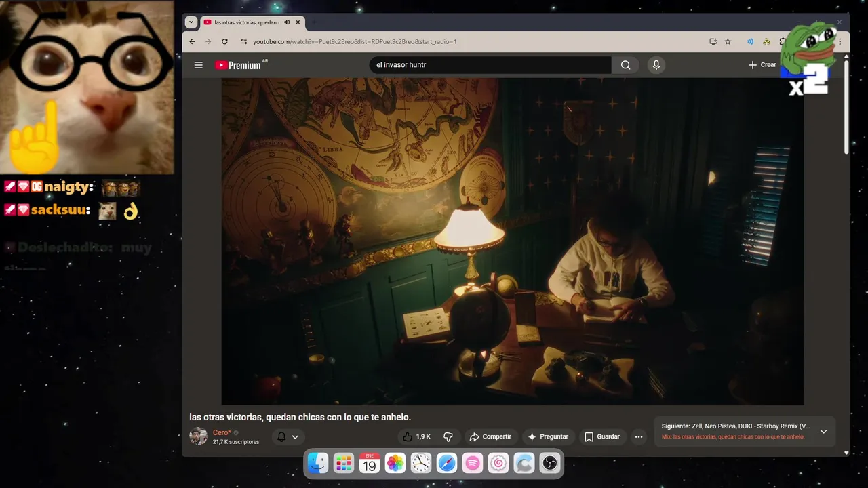Click the video title 'las otras victorias'

(300, 417)
